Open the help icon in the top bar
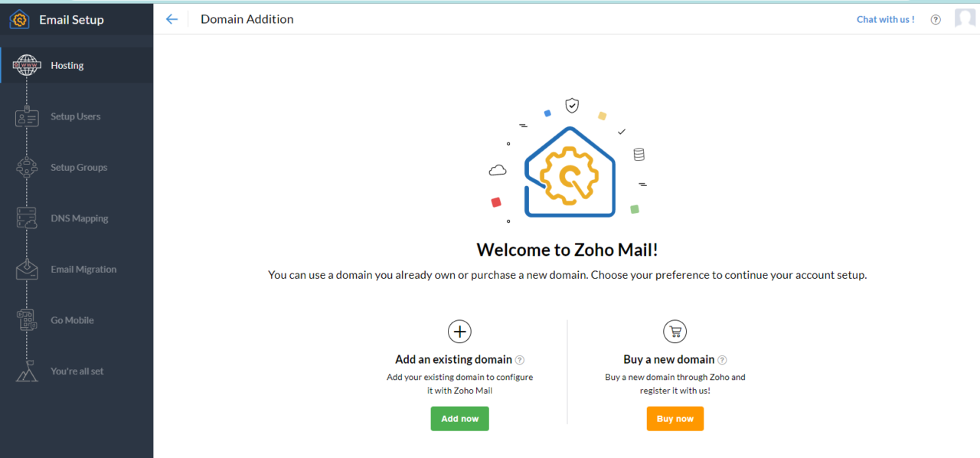This screenshot has width=980, height=458. (935, 19)
